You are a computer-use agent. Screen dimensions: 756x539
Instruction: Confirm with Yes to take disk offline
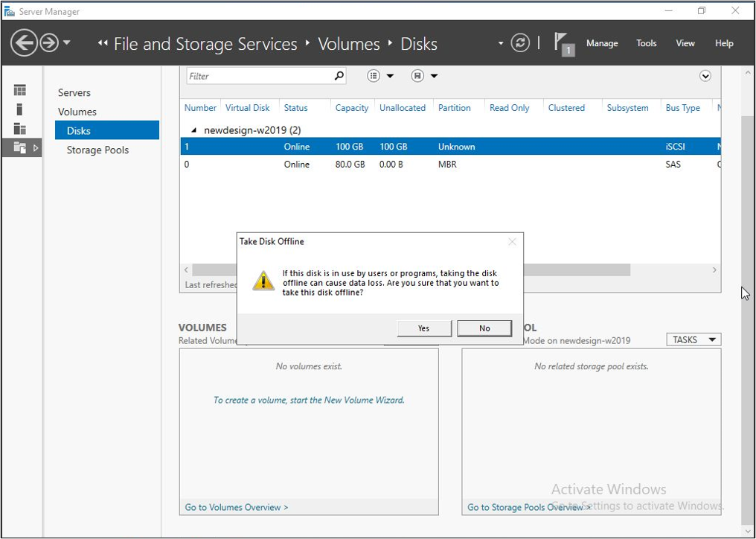(x=423, y=328)
